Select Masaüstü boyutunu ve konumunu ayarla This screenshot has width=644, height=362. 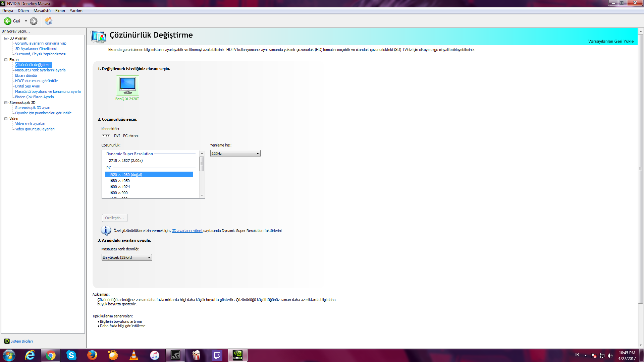pyautogui.click(x=48, y=92)
